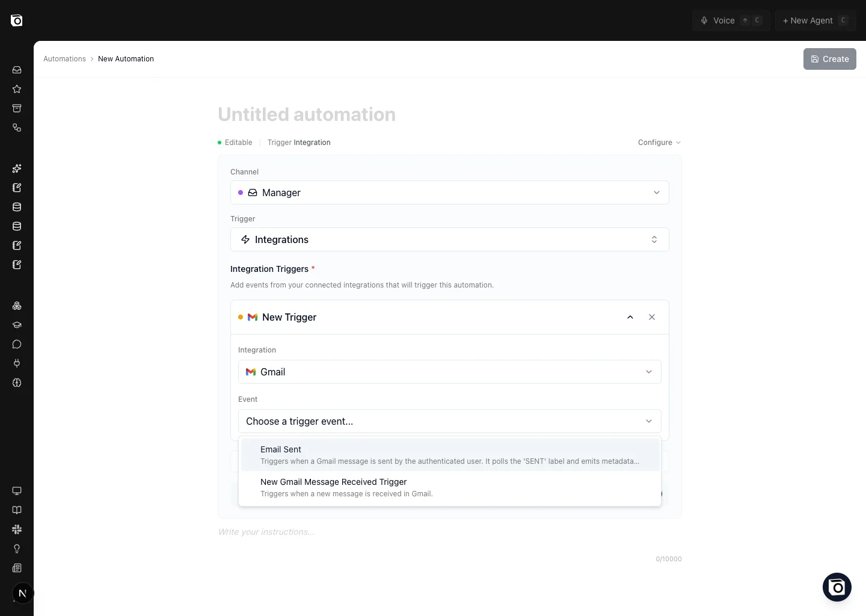Open the floating assistant chat bubble

837,587
